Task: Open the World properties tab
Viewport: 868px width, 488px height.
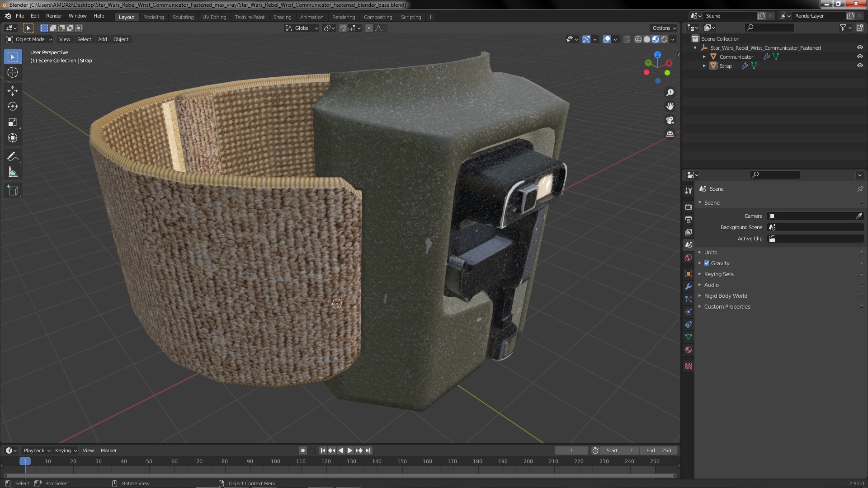Action: [x=689, y=258]
